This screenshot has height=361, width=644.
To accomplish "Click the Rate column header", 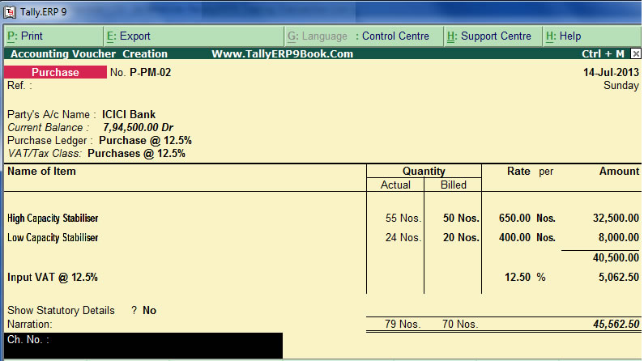I will (x=518, y=171).
